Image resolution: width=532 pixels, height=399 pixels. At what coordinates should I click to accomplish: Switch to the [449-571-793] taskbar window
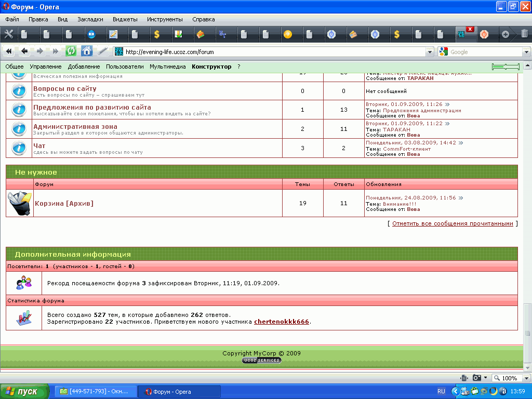[96, 392]
